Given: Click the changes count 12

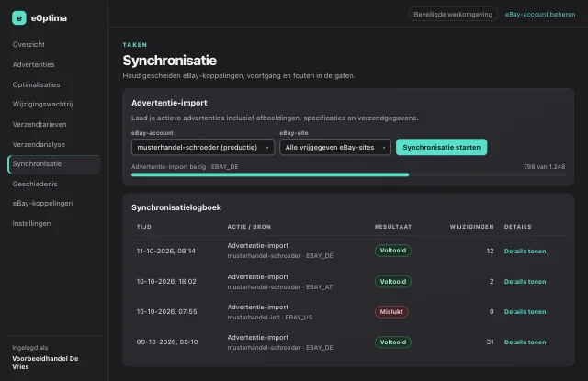Looking at the screenshot, I should [490, 251].
